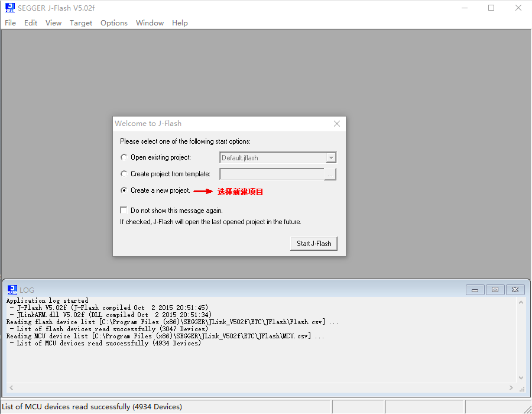Close the LOG panel window
The height and width of the screenshot is (414, 532).
(x=515, y=290)
